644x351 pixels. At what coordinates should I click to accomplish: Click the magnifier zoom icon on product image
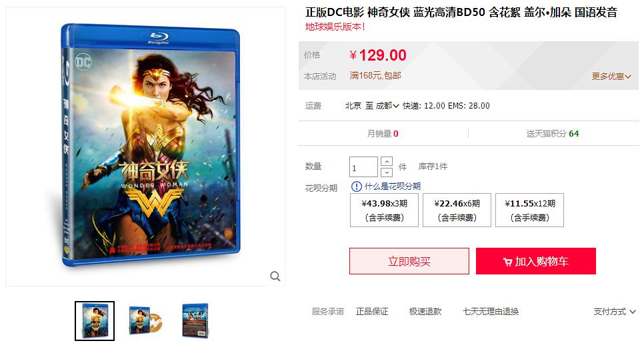pos(275,276)
